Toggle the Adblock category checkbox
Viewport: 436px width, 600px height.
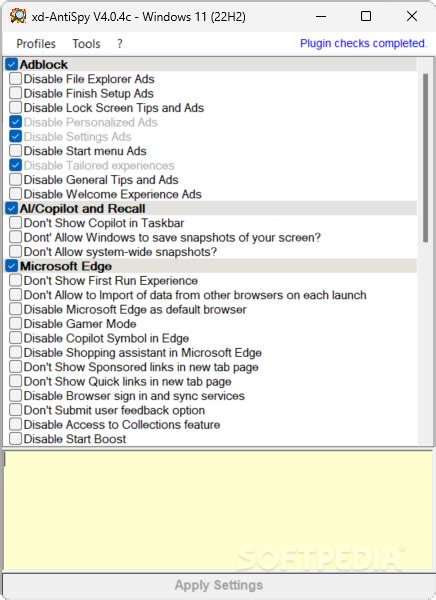(x=11, y=65)
